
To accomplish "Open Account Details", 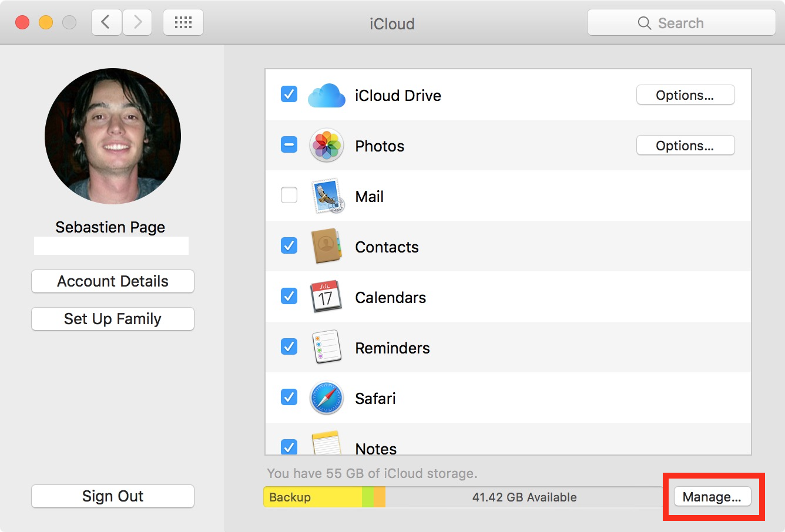I will [x=113, y=281].
